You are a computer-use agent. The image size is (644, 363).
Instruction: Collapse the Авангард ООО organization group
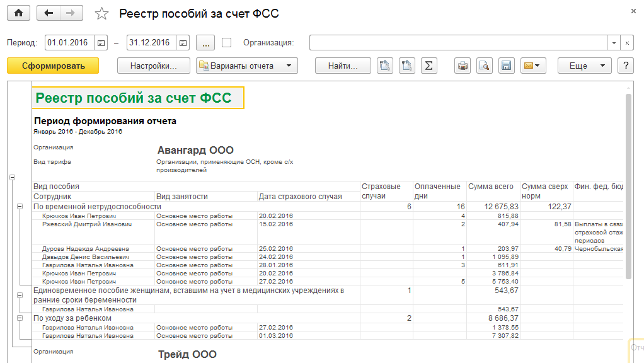click(x=13, y=177)
